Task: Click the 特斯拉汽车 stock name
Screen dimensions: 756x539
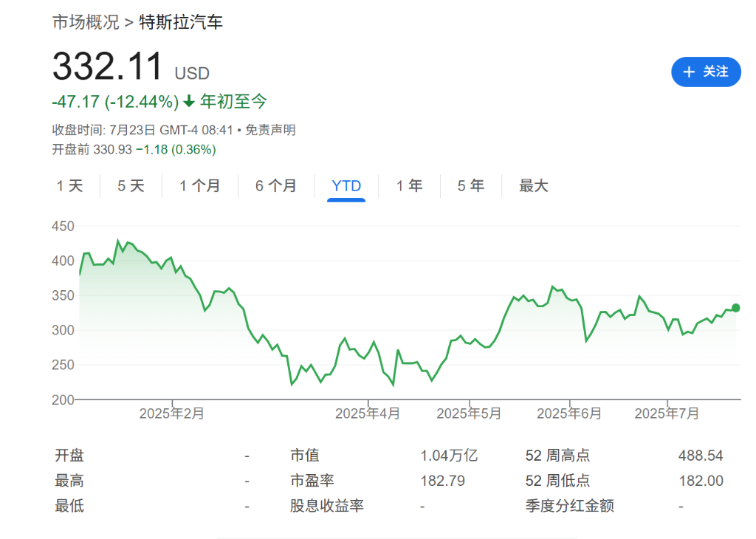Action: pos(181,22)
